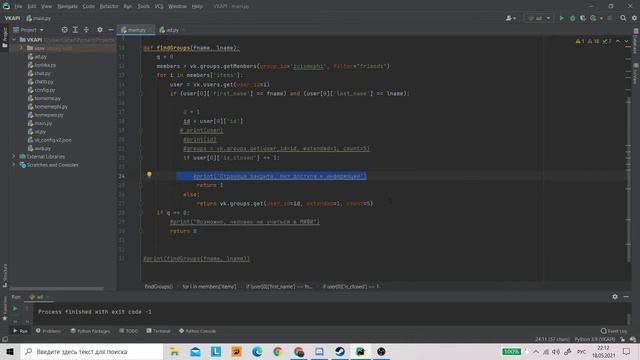
Task: Open the VCS menu
Action: tap(159, 6)
